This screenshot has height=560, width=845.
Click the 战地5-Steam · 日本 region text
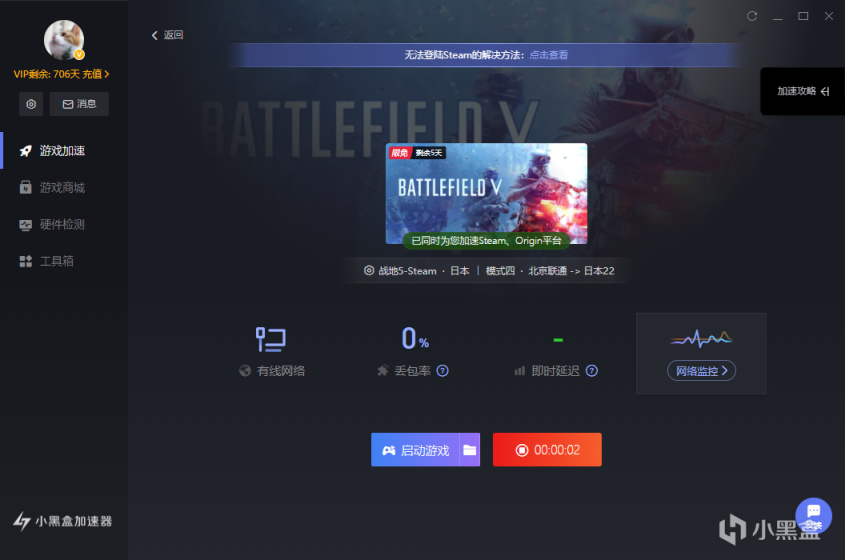point(424,271)
